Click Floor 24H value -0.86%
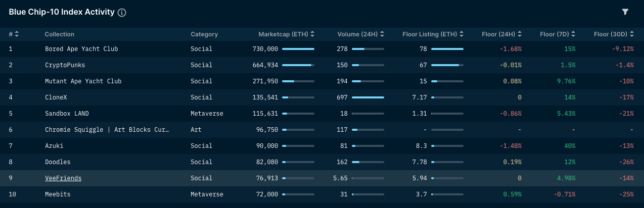 coord(511,114)
